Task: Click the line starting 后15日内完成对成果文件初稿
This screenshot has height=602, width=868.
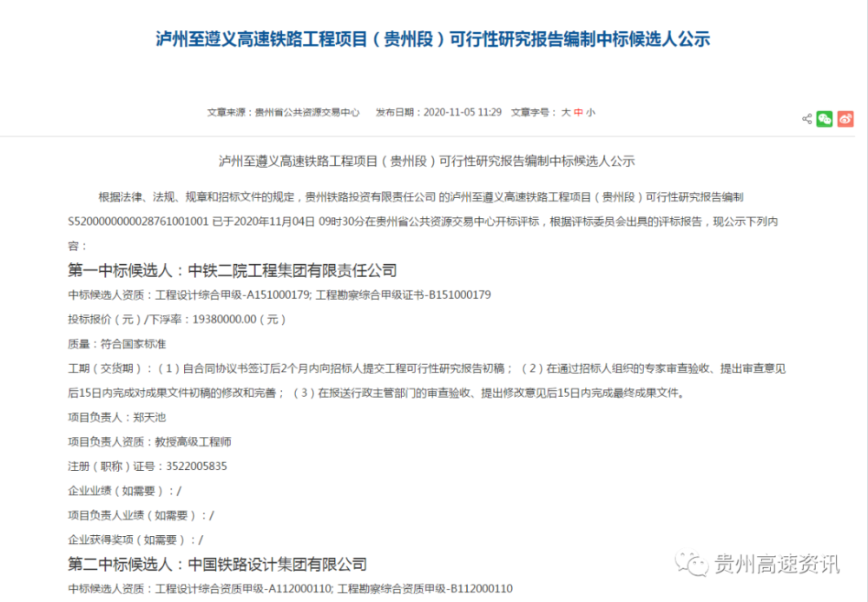Action: coord(377,393)
